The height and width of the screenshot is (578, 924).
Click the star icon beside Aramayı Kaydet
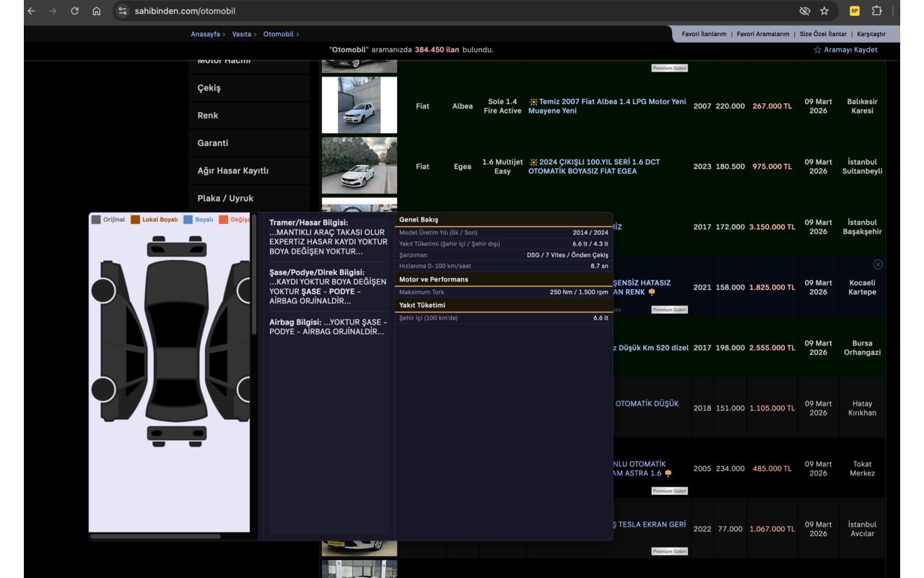pos(817,50)
